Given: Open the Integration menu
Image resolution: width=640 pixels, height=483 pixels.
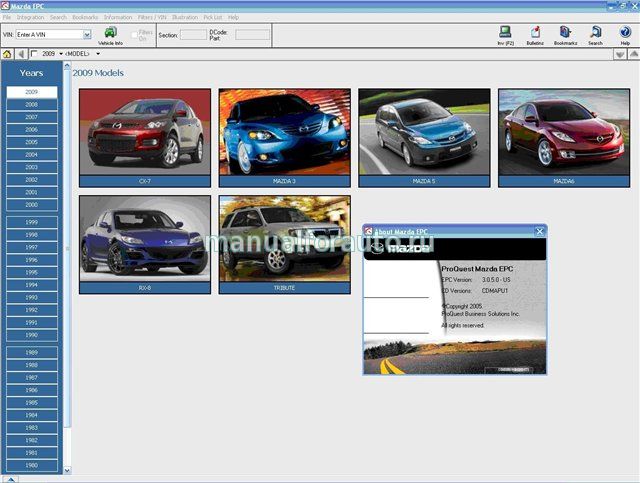Looking at the screenshot, I should [30, 17].
